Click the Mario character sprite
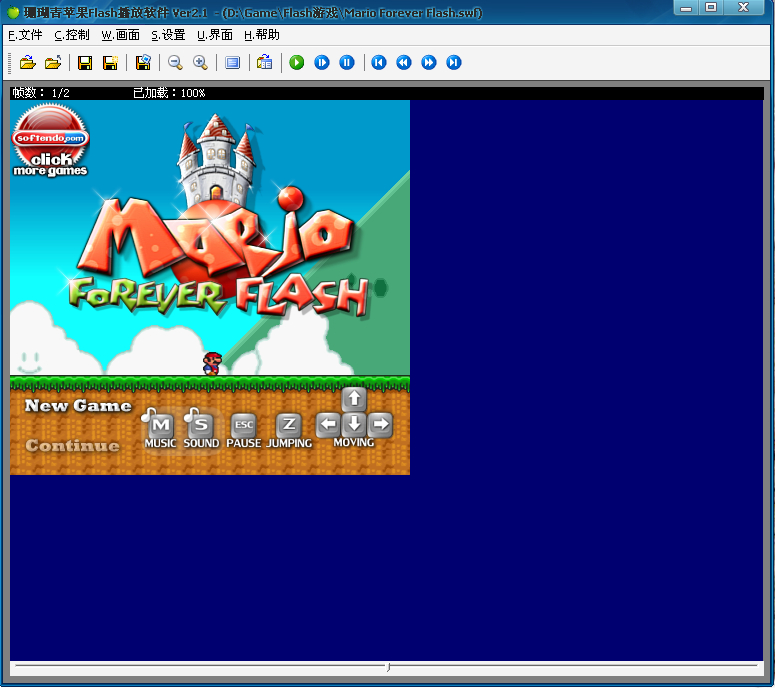 pyautogui.click(x=213, y=364)
